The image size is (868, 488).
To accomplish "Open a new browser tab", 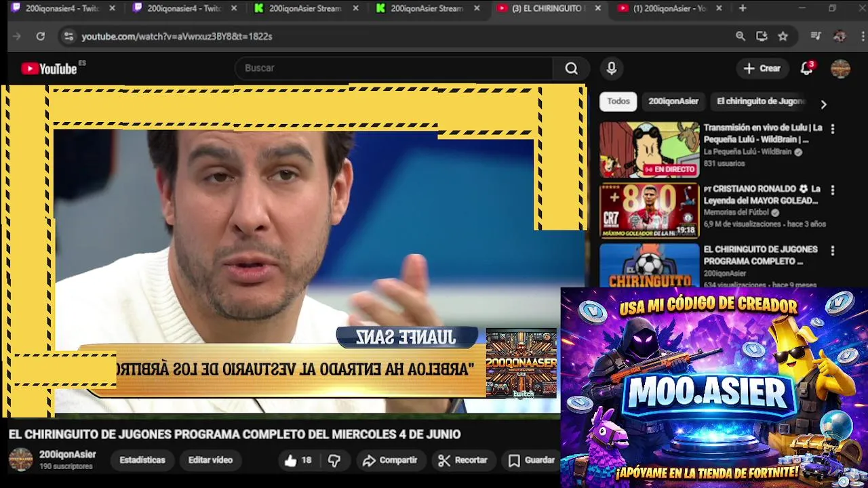I will (x=743, y=9).
